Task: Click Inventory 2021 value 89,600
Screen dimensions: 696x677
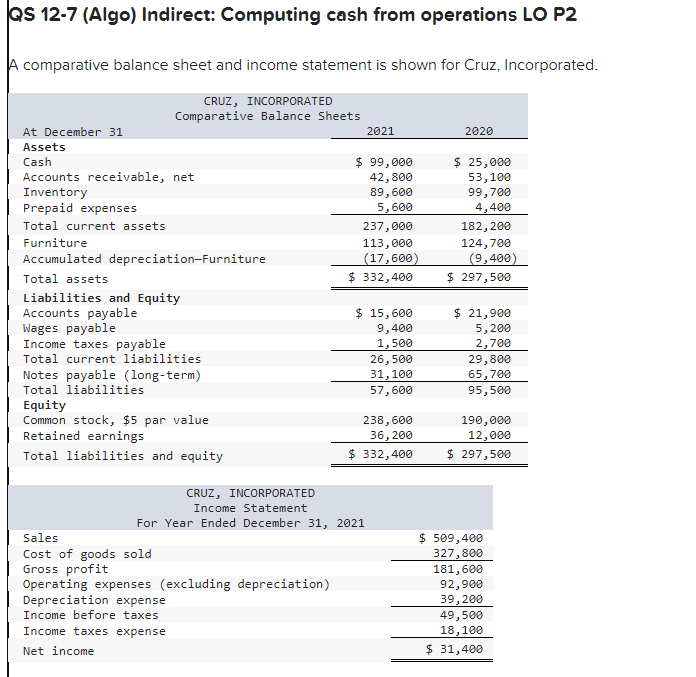Action: click(x=391, y=192)
